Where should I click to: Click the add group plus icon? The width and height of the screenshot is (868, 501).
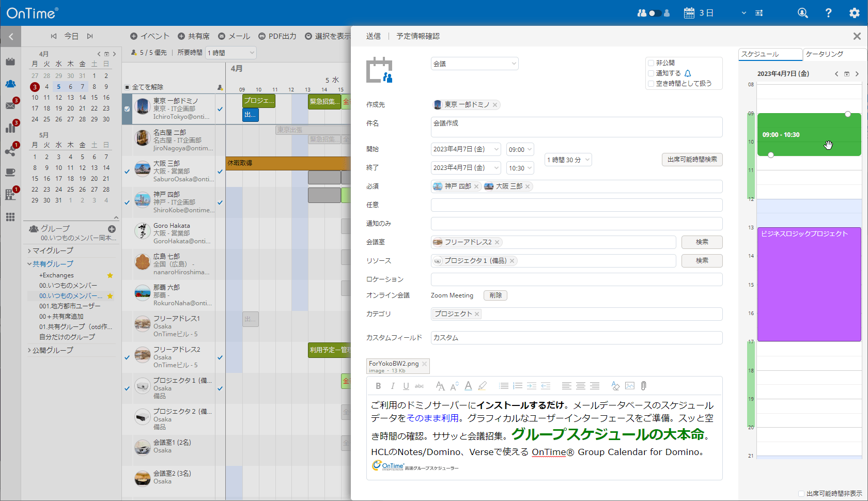point(112,229)
